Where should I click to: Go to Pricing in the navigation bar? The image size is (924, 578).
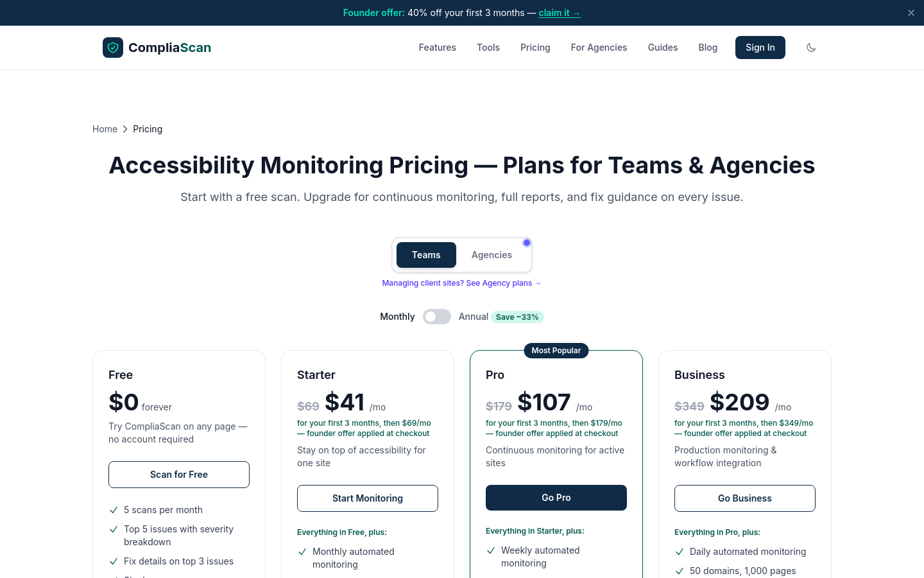[x=535, y=48]
